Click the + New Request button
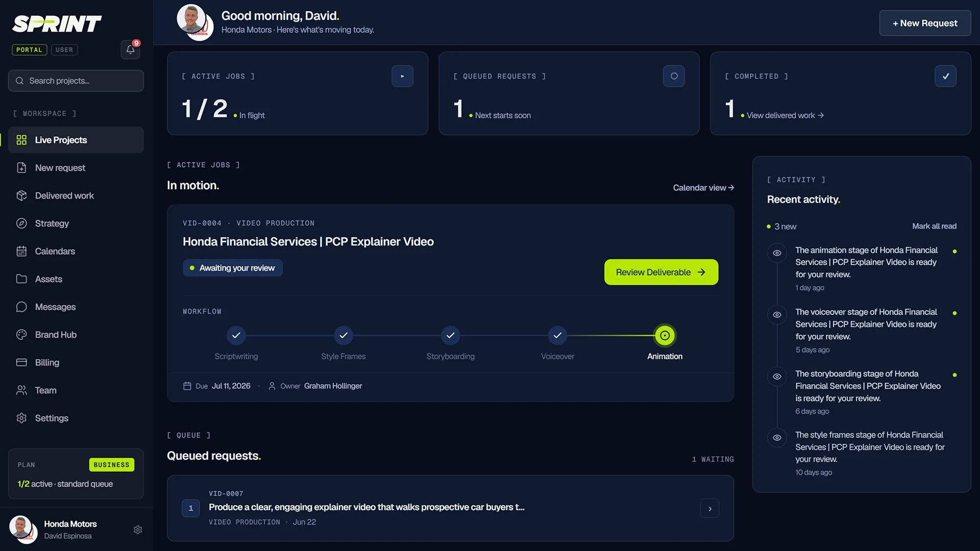 925,23
